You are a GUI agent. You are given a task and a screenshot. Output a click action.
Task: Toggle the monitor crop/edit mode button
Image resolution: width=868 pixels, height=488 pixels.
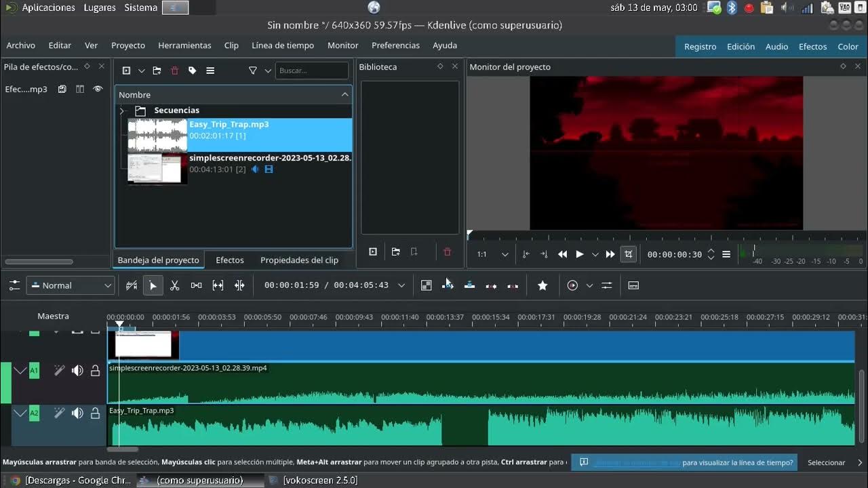(x=629, y=254)
